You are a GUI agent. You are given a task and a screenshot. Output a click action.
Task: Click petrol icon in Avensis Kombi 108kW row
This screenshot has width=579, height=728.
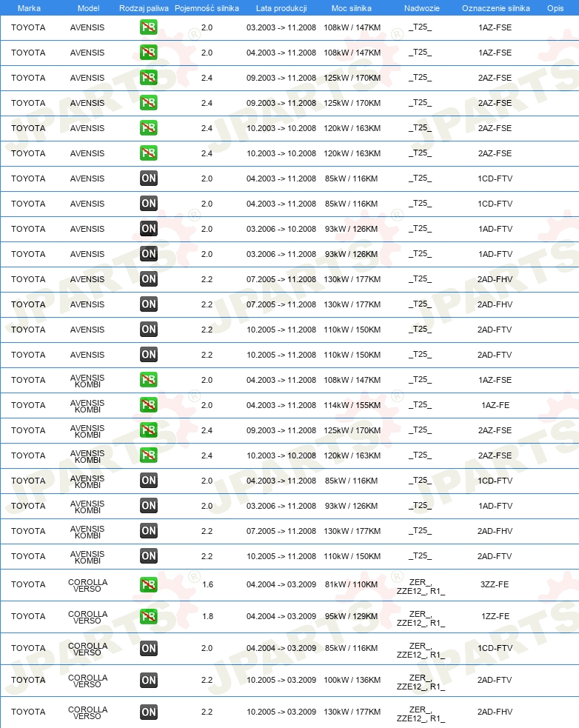pos(149,380)
